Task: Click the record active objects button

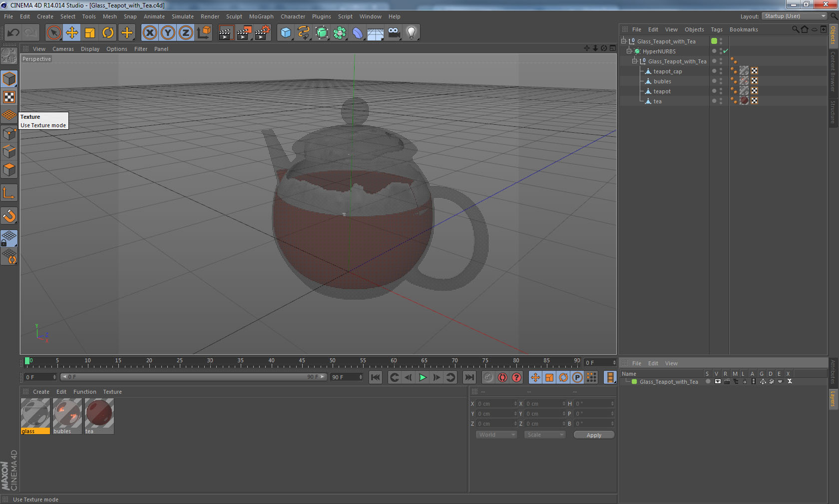Action: pos(488,377)
